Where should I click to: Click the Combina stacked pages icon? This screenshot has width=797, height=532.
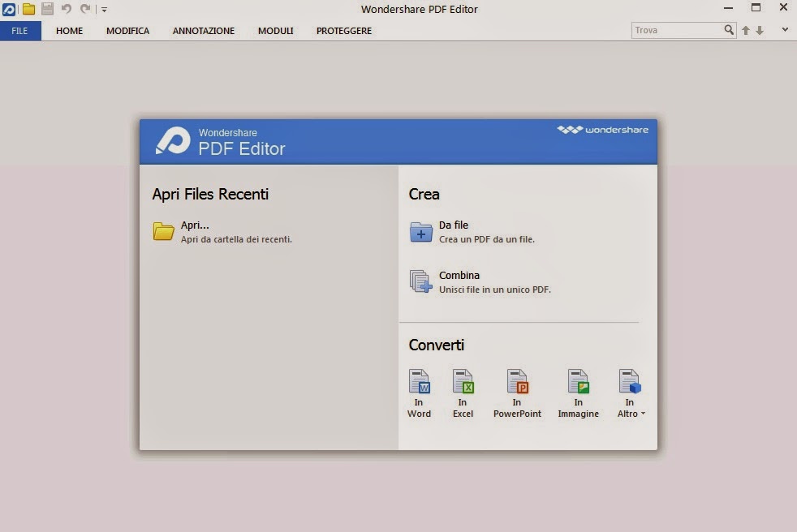pos(421,281)
